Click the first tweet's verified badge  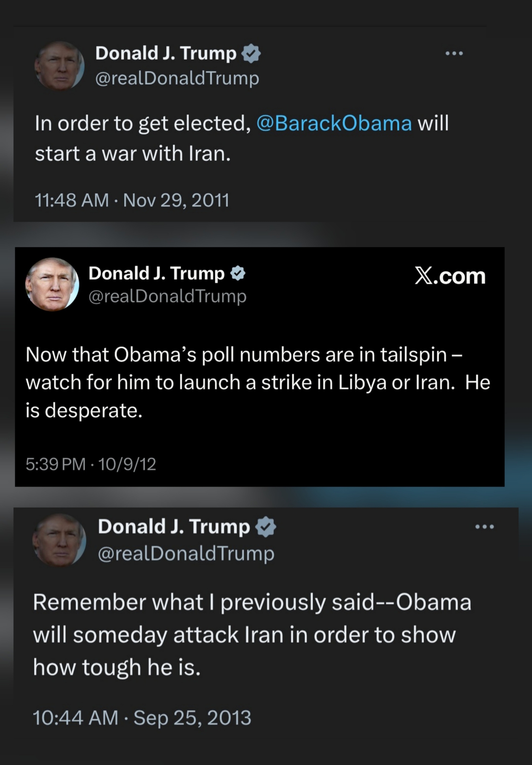pyautogui.click(x=251, y=54)
